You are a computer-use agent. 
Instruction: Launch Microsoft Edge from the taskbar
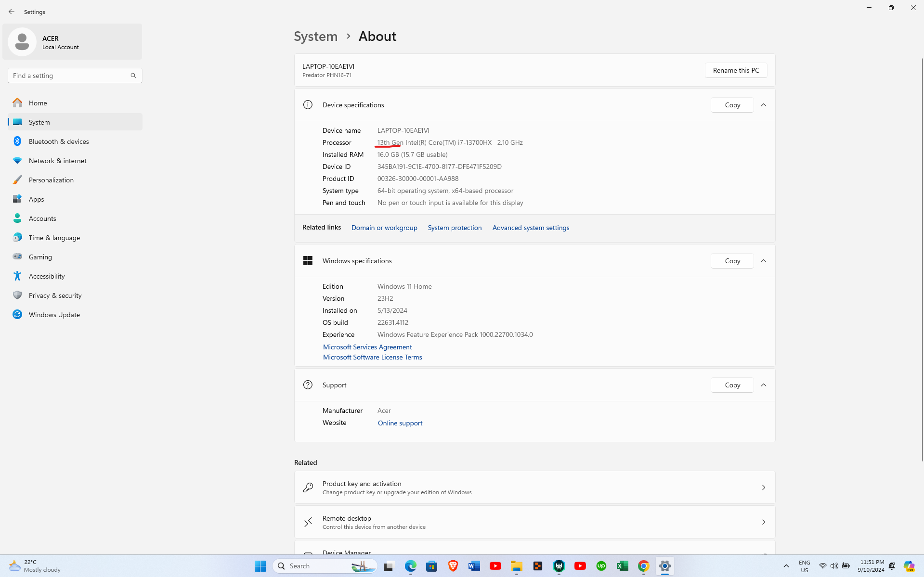[x=410, y=566]
